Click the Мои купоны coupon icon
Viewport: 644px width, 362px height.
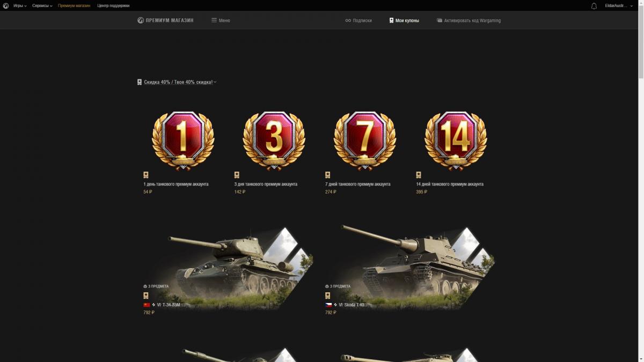click(391, 20)
